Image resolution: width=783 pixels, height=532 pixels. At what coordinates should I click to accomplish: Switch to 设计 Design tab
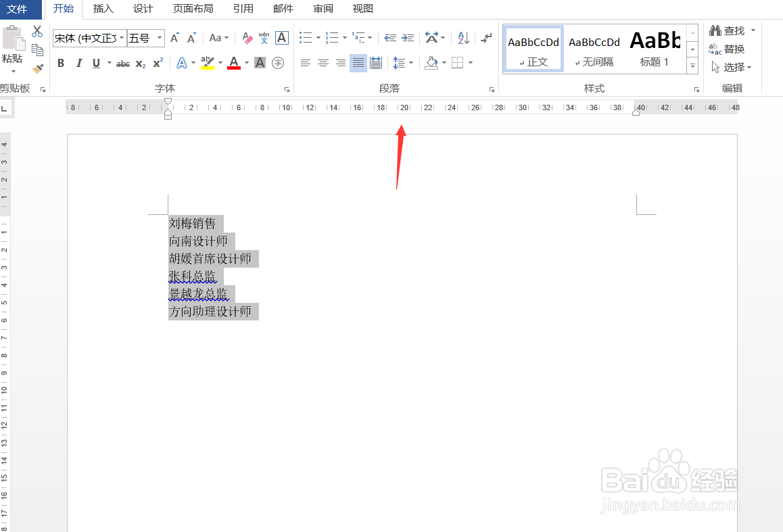point(143,9)
